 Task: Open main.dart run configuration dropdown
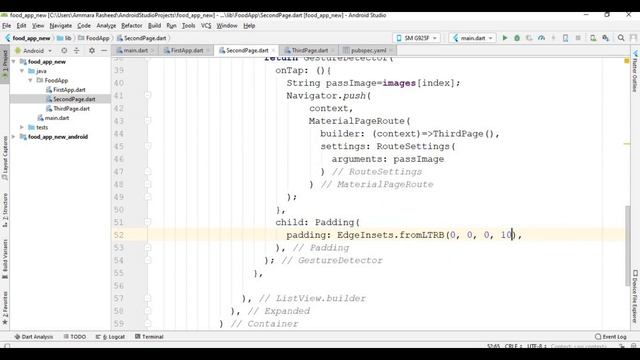coord(473,38)
